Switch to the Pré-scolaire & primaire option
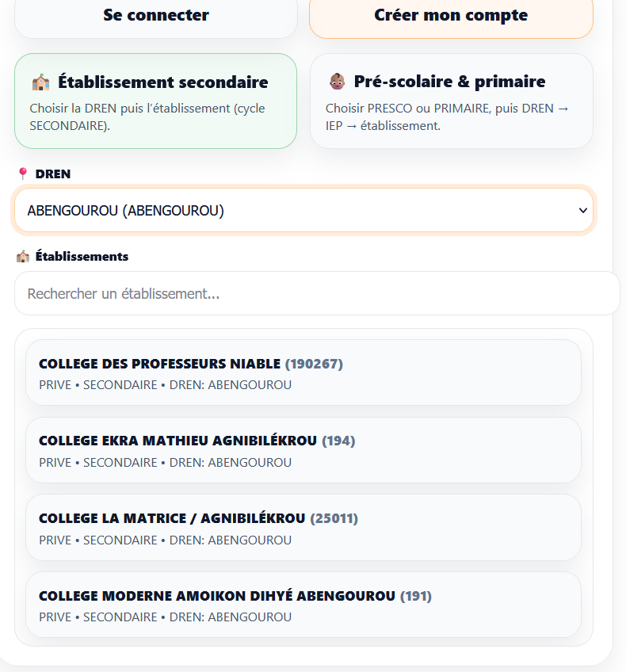Image resolution: width=626 pixels, height=672 pixels. (451, 101)
